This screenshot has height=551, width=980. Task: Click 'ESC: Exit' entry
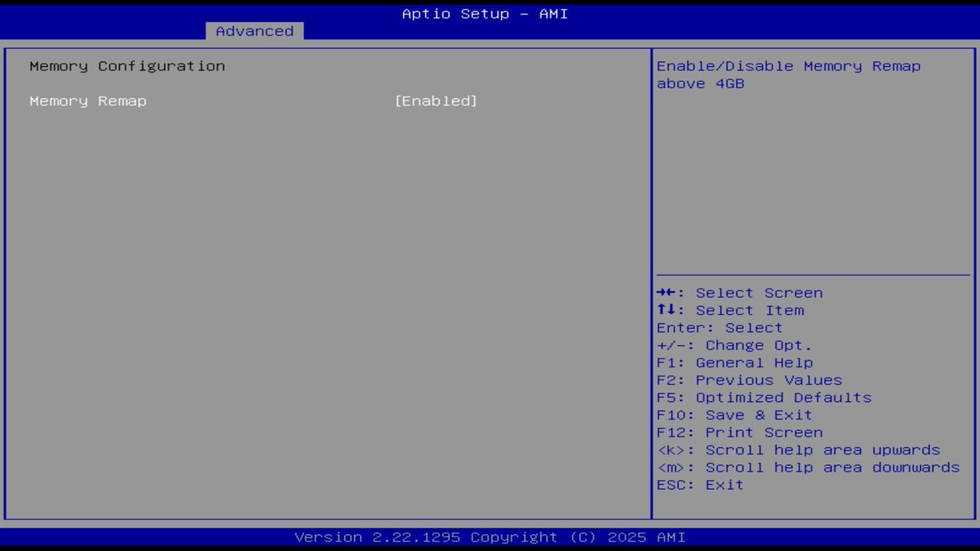click(700, 484)
